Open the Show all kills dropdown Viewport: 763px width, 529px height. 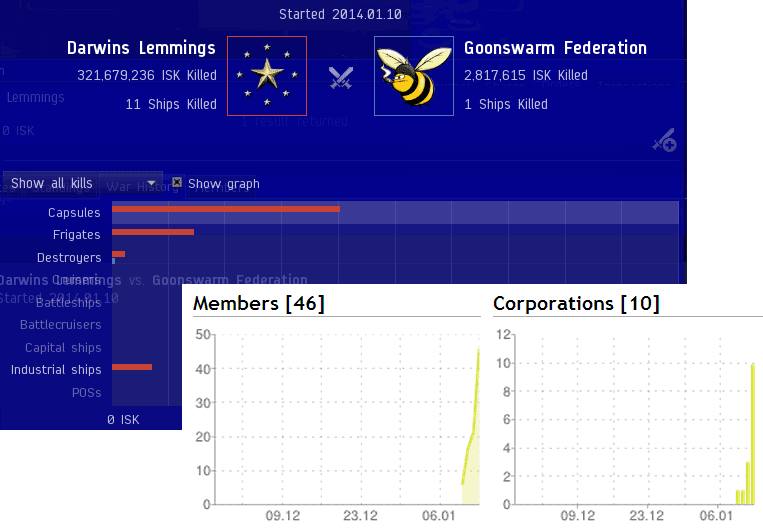83,183
